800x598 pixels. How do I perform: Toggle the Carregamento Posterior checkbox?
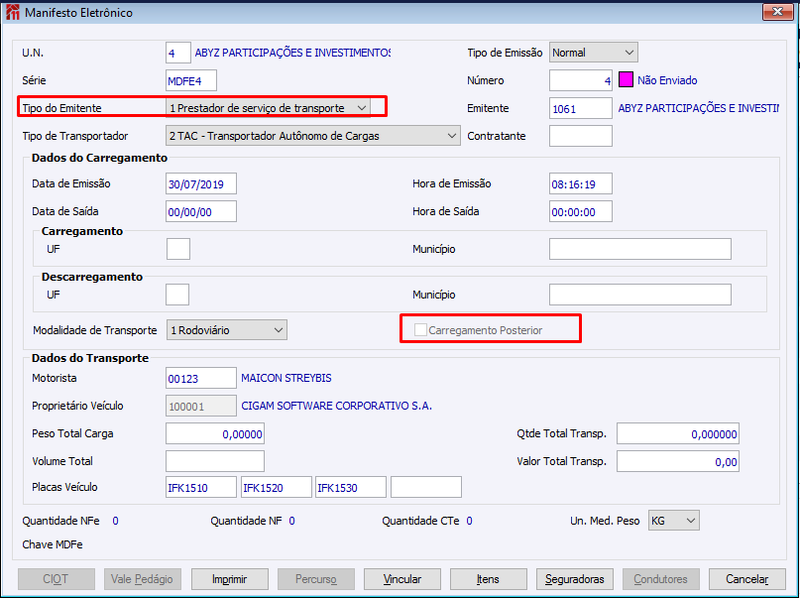[420, 330]
